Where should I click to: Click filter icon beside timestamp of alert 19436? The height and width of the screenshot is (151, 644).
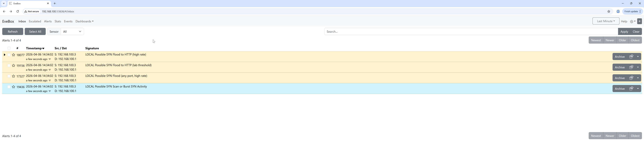click(50, 91)
